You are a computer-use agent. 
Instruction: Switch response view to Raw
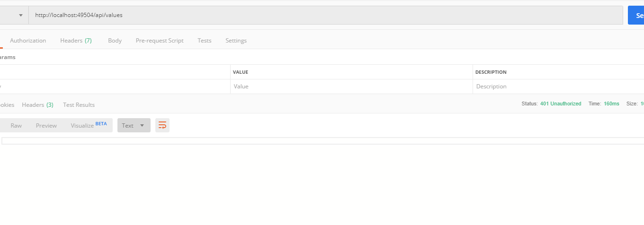(16, 125)
